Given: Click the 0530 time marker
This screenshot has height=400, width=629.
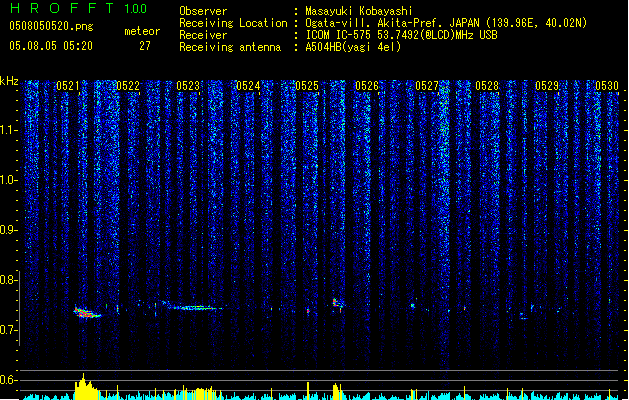Looking at the screenshot, I should coord(607,86).
